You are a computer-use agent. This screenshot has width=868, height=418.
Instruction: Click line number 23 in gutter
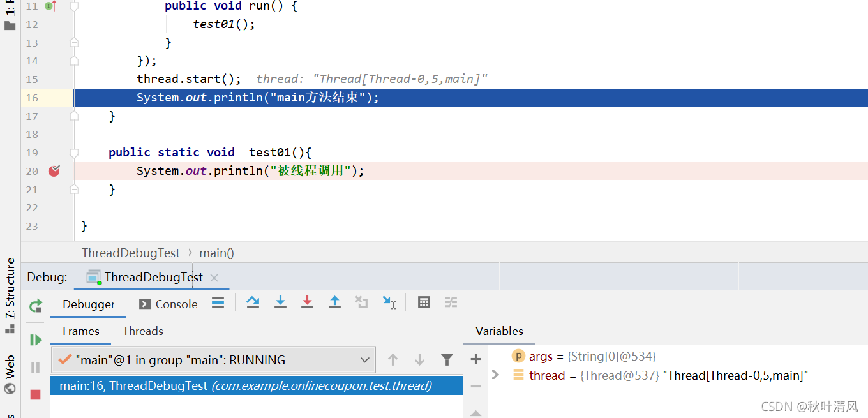point(32,226)
